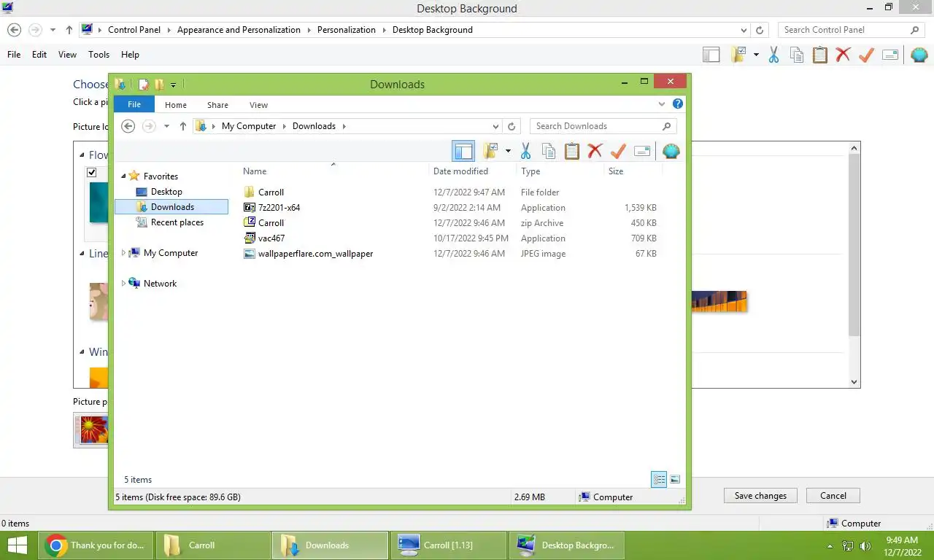
Task: Click envelope E-mail icon in Downloads toolbar
Action: 642,152
